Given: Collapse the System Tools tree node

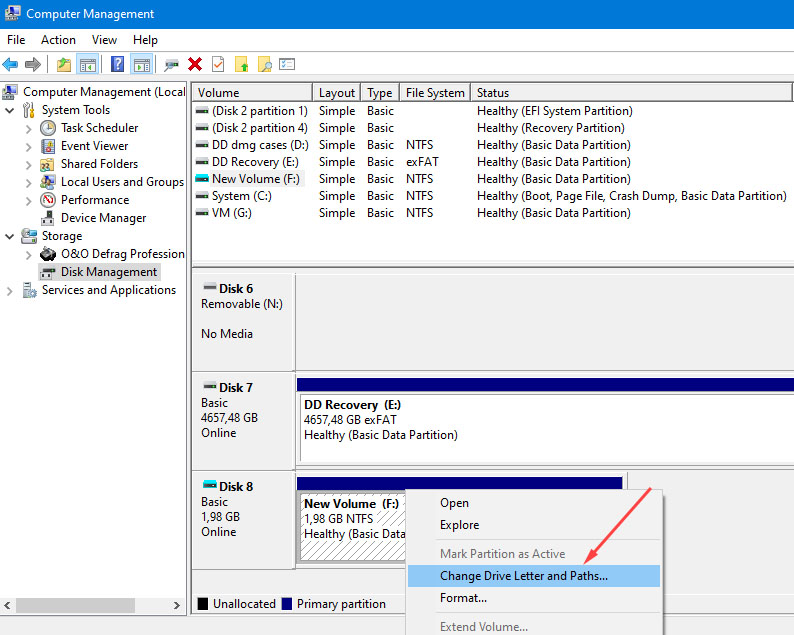Looking at the screenshot, I should click(x=9, y=110).
